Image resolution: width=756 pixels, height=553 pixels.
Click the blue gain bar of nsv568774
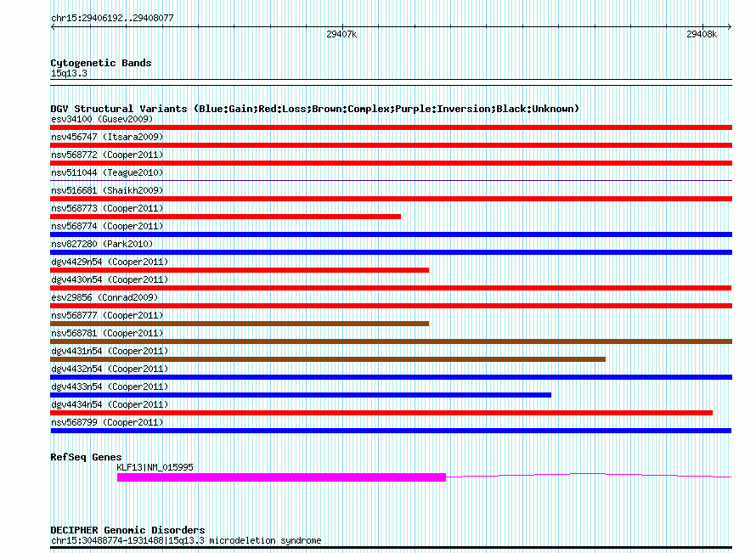pyautogui.click(x=391, y=234)
